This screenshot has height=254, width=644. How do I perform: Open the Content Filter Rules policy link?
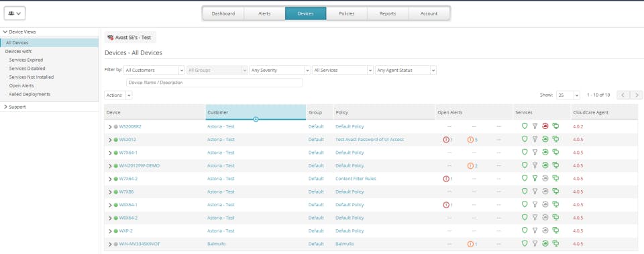pyautogui.click(x=356, y=179)
